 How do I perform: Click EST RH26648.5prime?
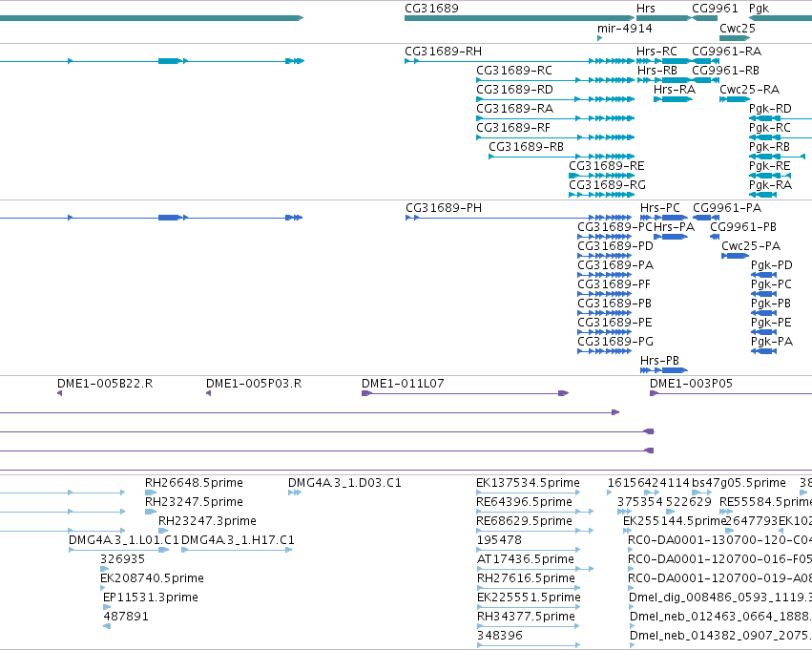195,483
